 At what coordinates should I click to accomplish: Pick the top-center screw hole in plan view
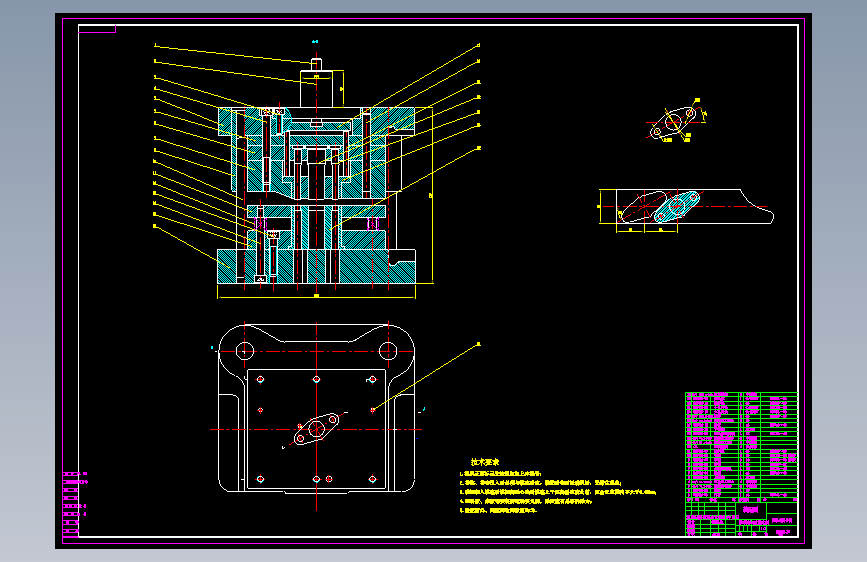[316, 379]
